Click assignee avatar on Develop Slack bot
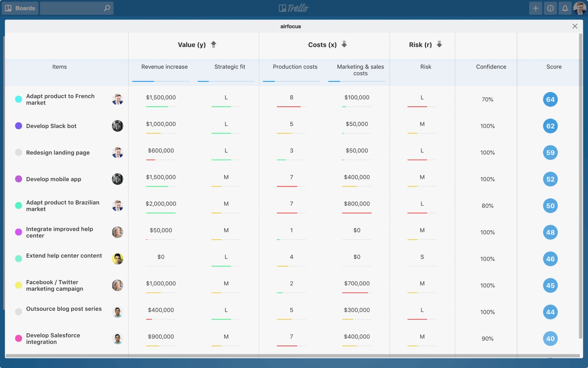The height and width of the screenshot is (368, 588). pos(118,126)
